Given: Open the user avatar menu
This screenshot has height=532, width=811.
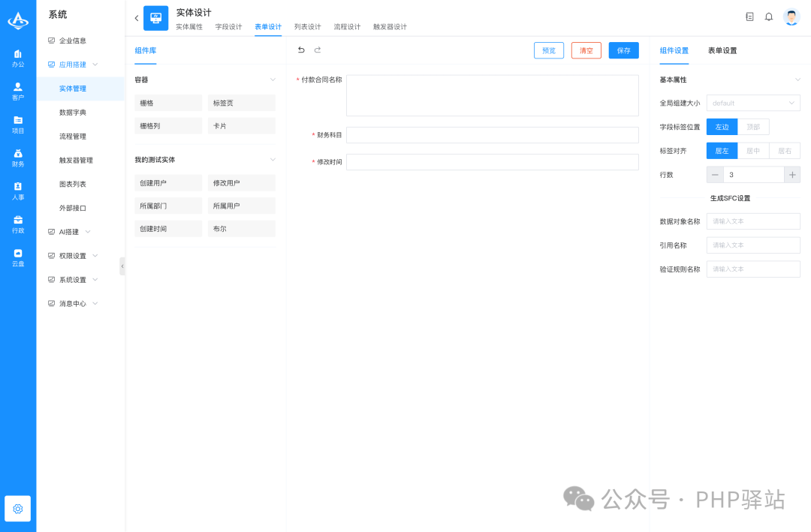Looking at the screenshot, I should [x=791, y=17].
